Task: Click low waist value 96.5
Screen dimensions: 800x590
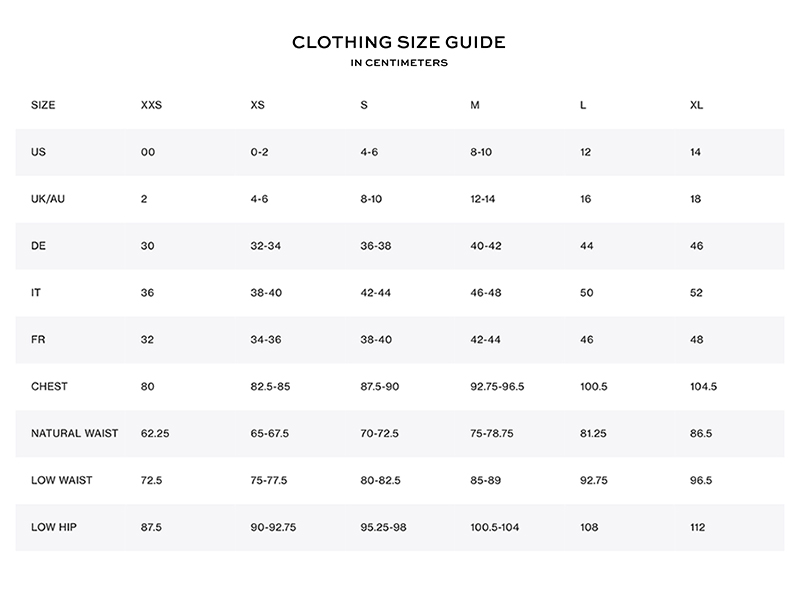Action: click(701, 480)
